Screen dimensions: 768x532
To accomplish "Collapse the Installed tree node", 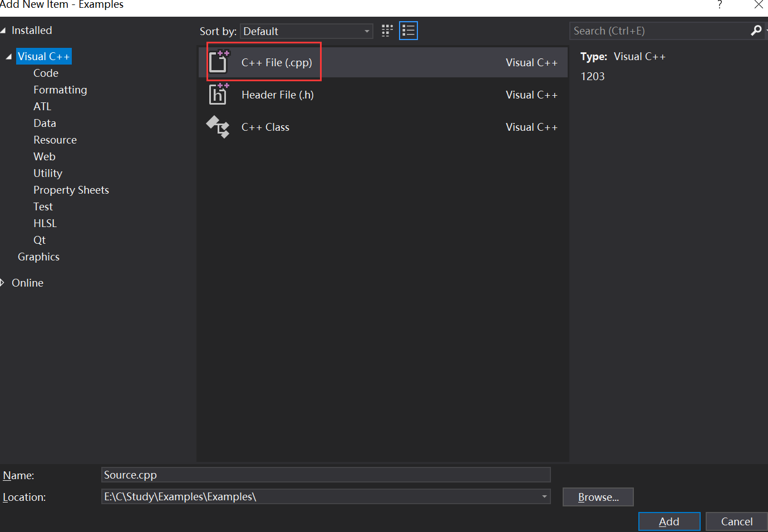I will [x=3, y=31].
